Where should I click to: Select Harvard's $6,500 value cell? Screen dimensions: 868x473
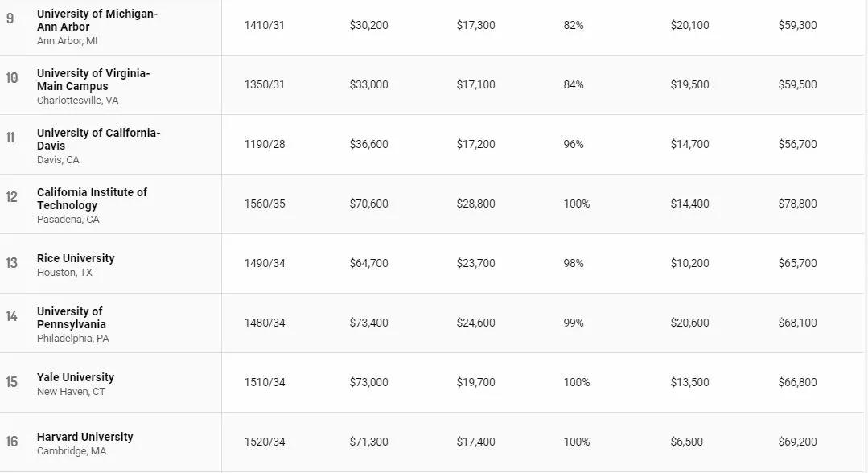click(x=686, y=442)
